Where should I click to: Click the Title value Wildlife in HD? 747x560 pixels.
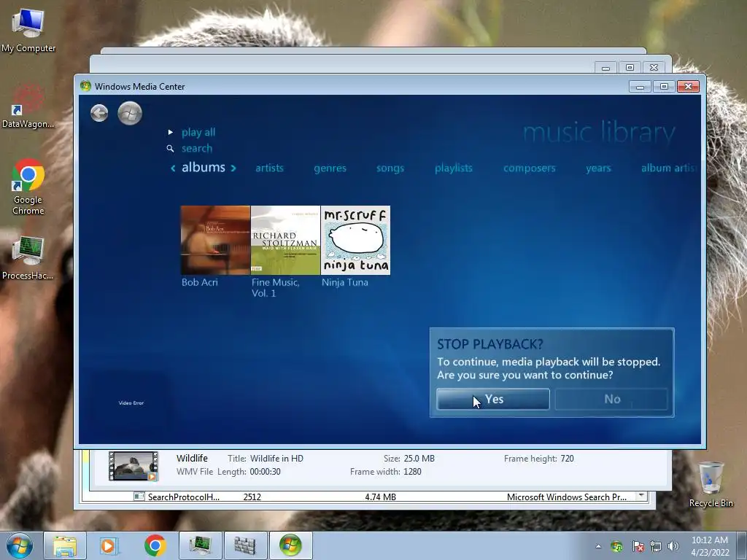click(x=276, y=459)
